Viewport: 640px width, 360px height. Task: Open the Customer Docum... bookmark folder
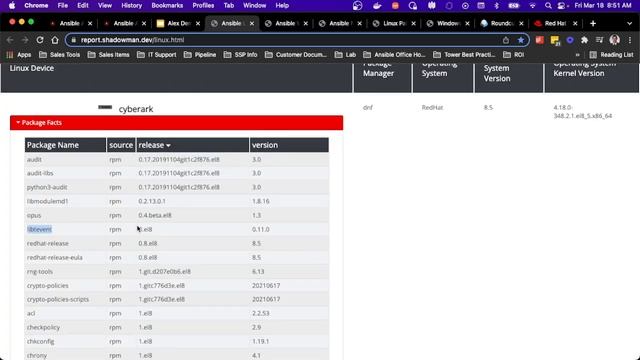[296, 55]
